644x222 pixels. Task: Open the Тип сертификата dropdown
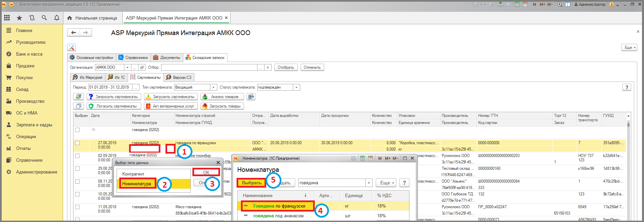tap(214, 87)
